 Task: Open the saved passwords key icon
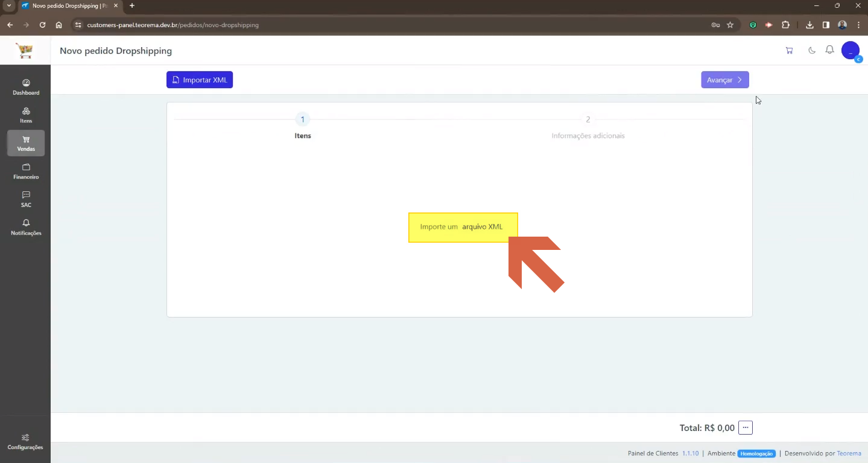715,25
